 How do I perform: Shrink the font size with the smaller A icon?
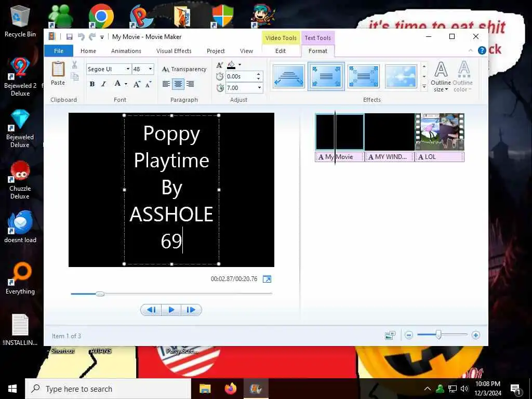click(x=148, y=84)
